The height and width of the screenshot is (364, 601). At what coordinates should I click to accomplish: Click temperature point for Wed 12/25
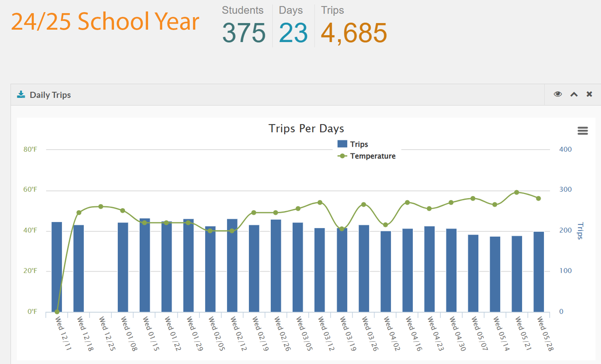tap(101, 207)
